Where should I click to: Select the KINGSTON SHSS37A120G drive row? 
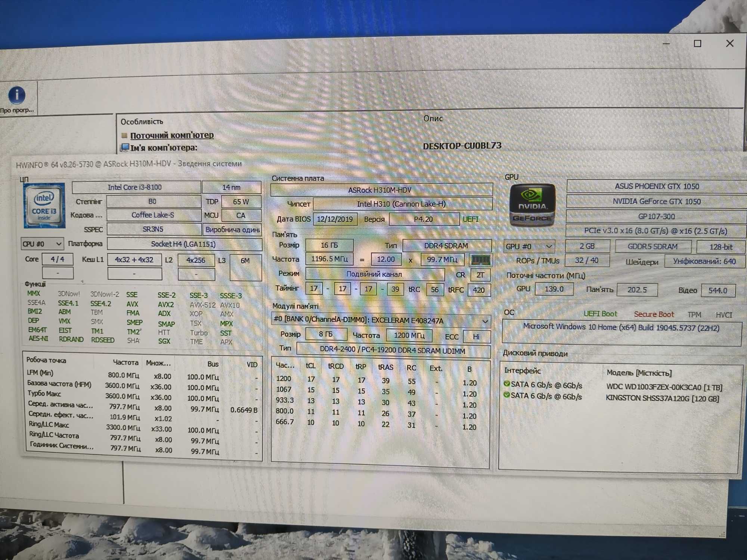611,397
